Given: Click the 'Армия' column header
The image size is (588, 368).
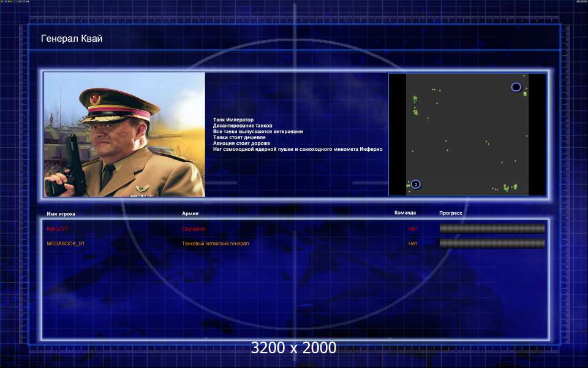Looking at the screenshot, I should [190, 213].
